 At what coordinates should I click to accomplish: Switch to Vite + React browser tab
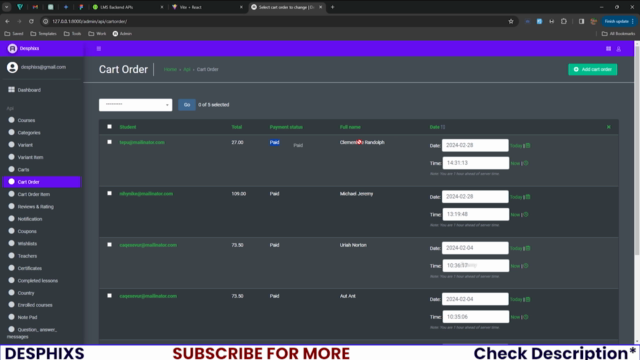208,7
